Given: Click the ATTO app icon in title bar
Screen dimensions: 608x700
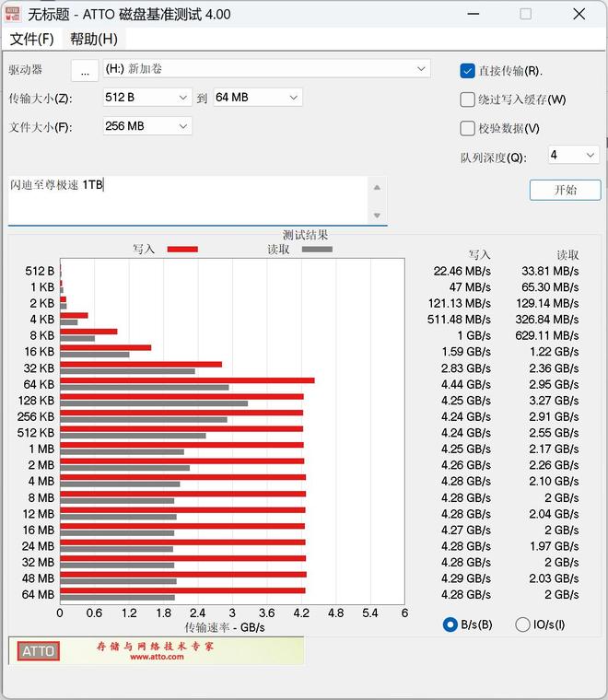Looking at the screenshot, I should [x=13, y=14].
